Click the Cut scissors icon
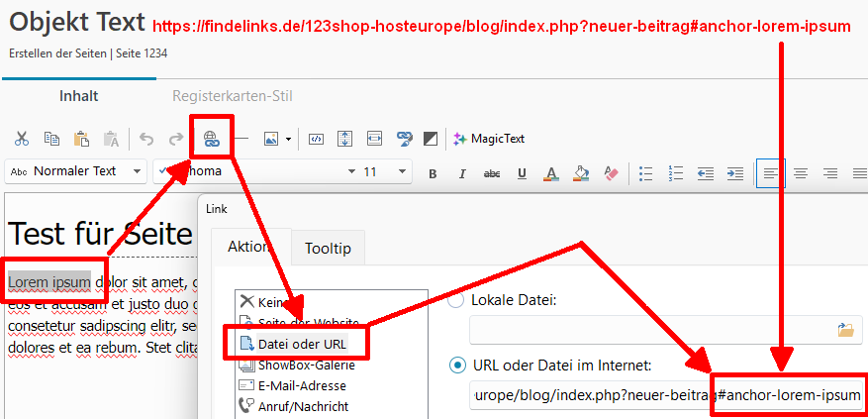Image resolution: width=868 pixels, height=419 pixels. 22,139
